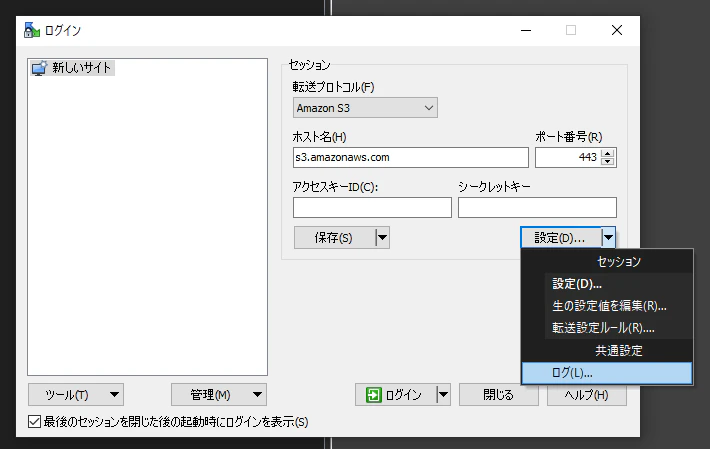This screenshot has width=710, height=449.
Task: Open the ツール(T) dropdown button
Action: [x=76, y=395]
